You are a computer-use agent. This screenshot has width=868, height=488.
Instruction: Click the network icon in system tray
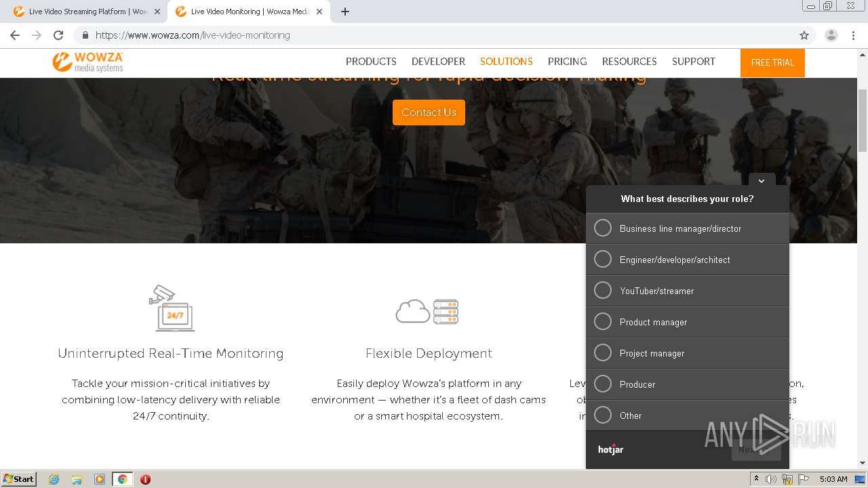[x=787, y=479]
